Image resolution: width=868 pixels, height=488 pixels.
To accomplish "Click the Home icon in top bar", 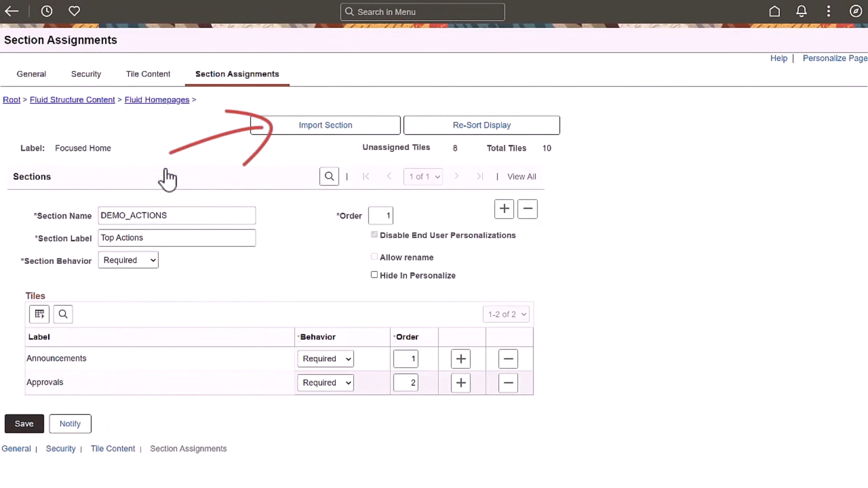I will tap(774, 11).
